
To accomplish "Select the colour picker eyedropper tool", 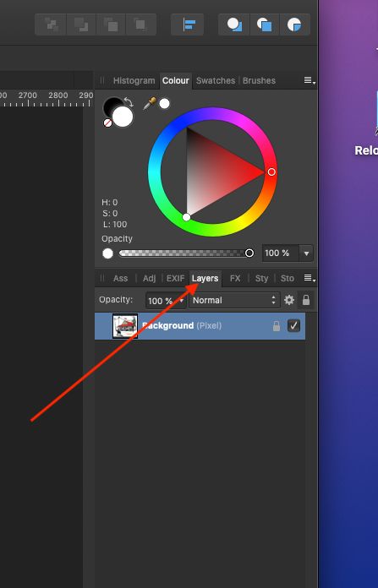I will pos(150,104).
